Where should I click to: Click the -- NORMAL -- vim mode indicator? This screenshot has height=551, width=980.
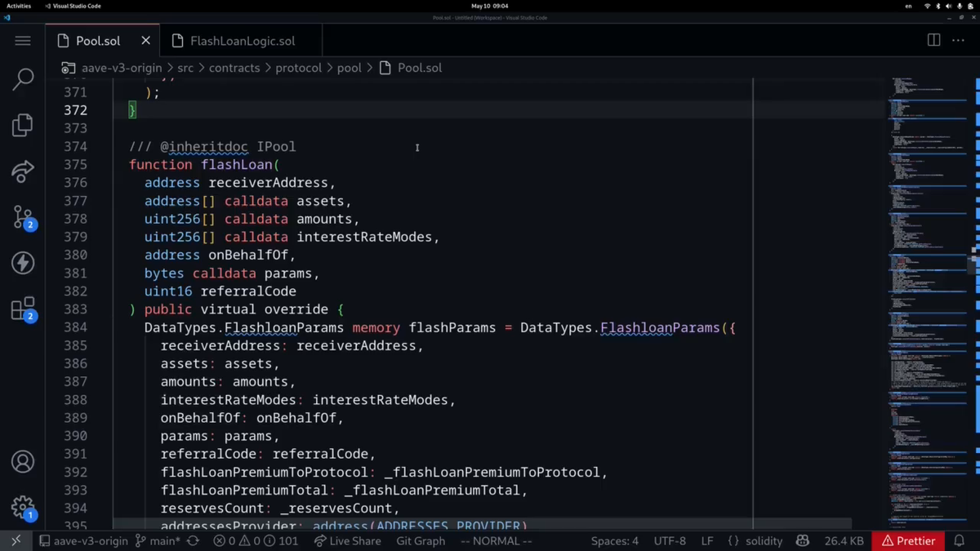click(497, 540)
